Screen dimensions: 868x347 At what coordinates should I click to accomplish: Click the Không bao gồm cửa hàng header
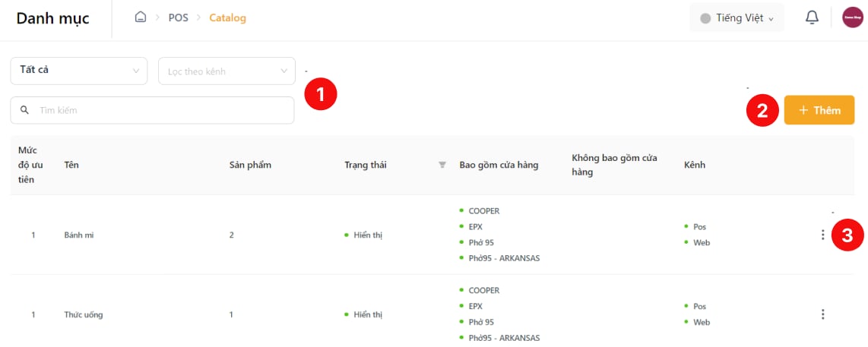(614, 165)
